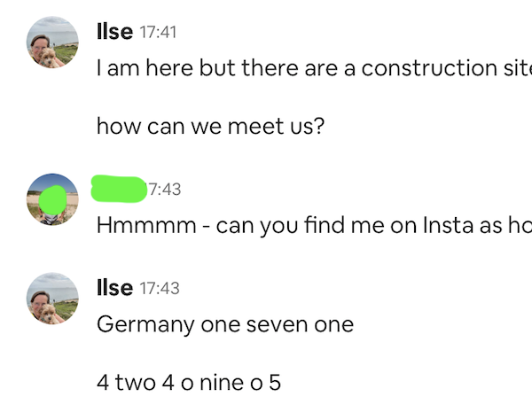The height and width of the screenshot is (412, 532).
Task: Open the avatar with green-covered face
Action: [52, 199]
